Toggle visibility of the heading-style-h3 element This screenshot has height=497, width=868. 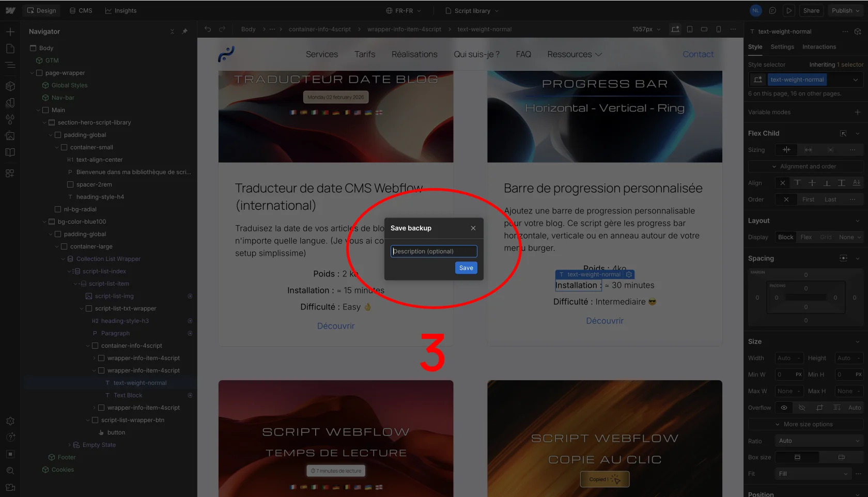(190, 321)
